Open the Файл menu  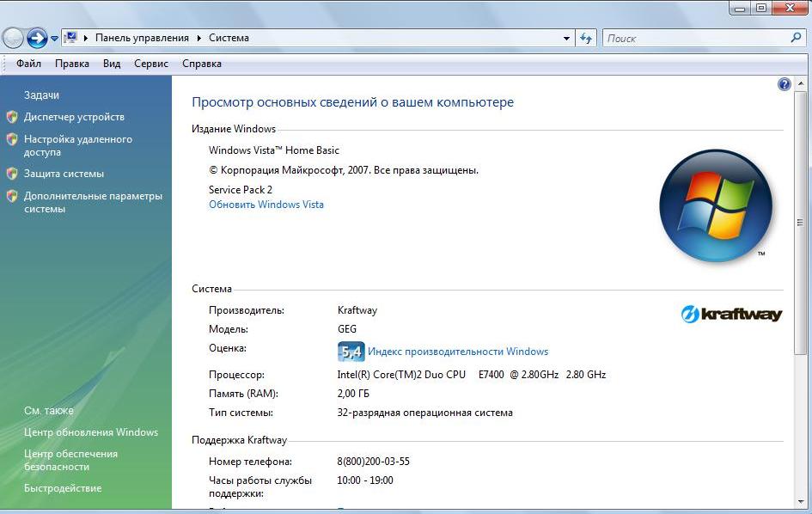pos(28,64)
